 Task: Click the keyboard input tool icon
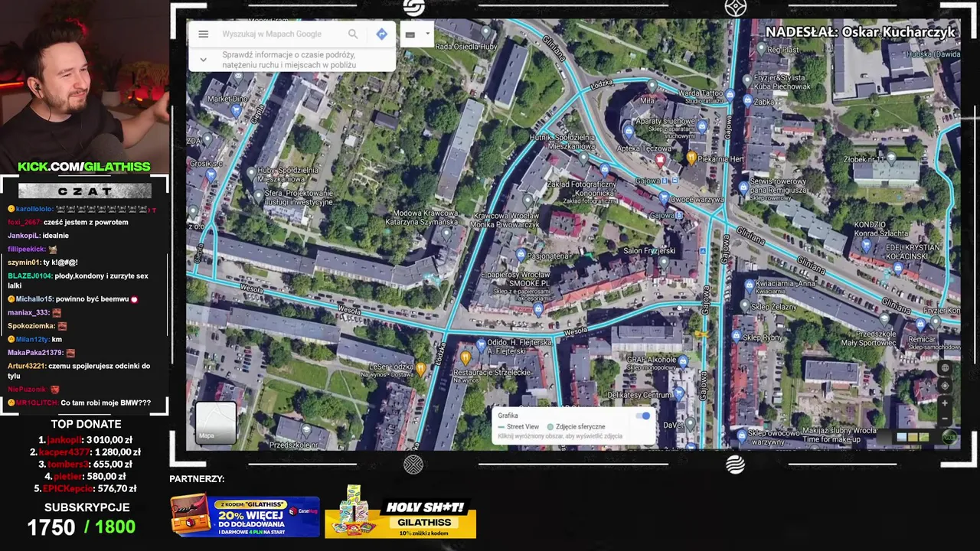click(410, 34)
